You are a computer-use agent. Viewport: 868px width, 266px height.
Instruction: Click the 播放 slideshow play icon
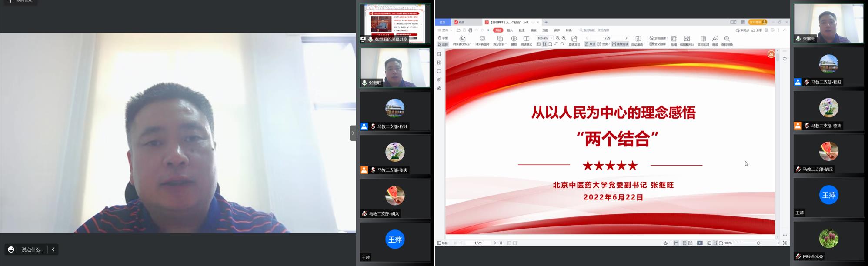point(514,39)
